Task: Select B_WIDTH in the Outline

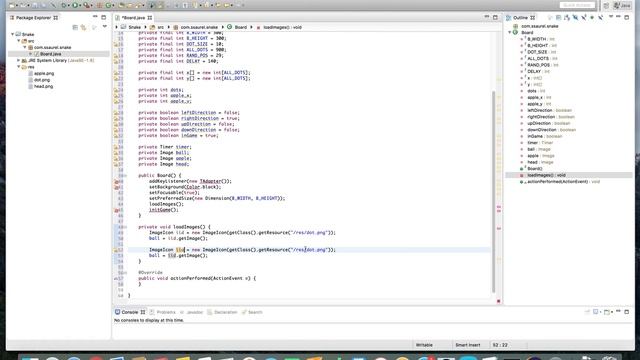Action: point(536,39)
